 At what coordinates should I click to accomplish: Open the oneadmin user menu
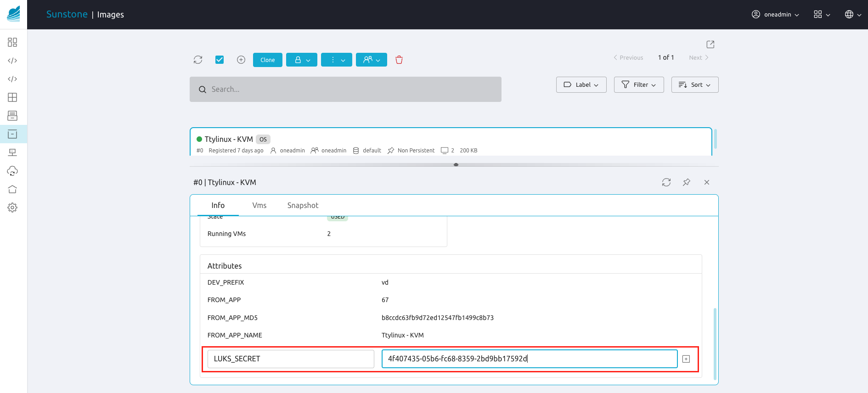point(775,14)
